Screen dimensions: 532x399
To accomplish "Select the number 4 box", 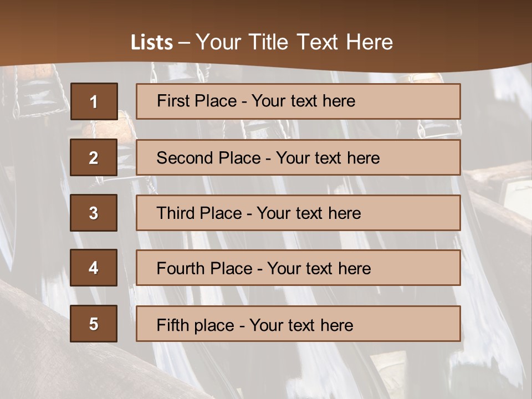I will [x=94, y=268].
